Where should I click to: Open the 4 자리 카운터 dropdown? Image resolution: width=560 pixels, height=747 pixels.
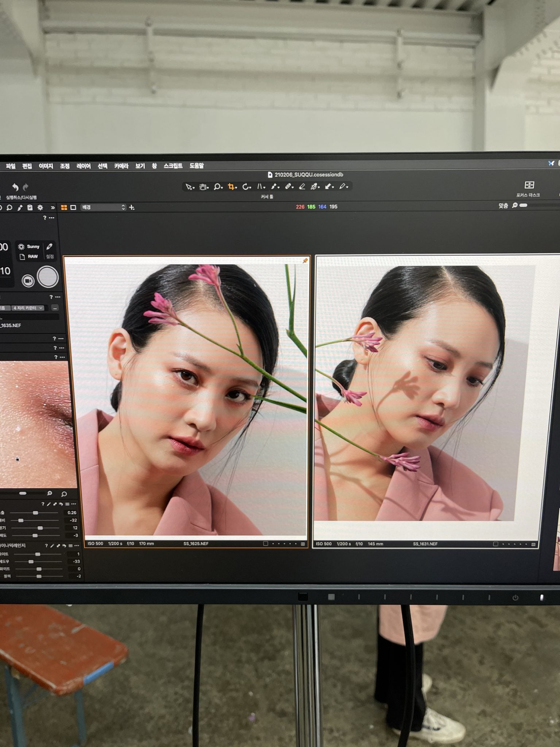(x=28, y=308)
